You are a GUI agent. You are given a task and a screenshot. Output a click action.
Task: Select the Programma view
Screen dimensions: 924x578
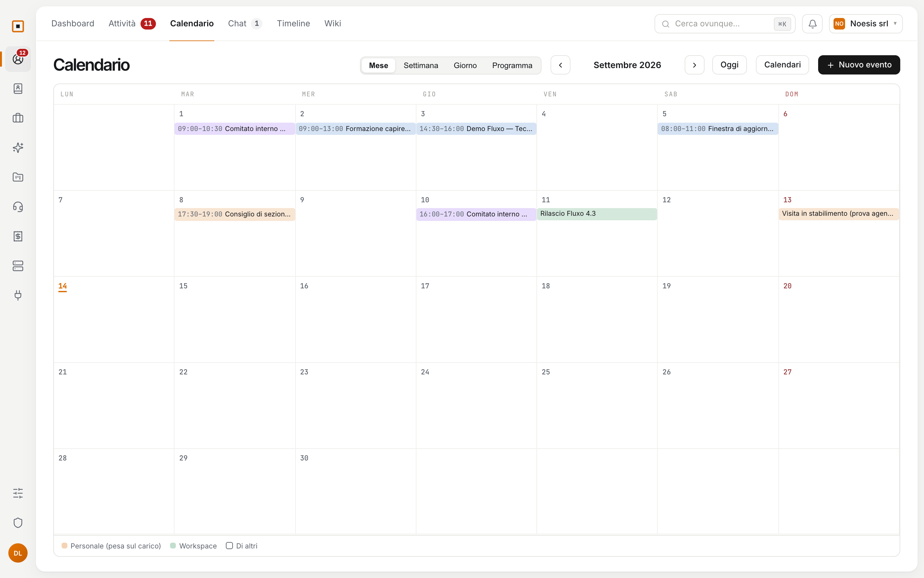coord(512,66)
